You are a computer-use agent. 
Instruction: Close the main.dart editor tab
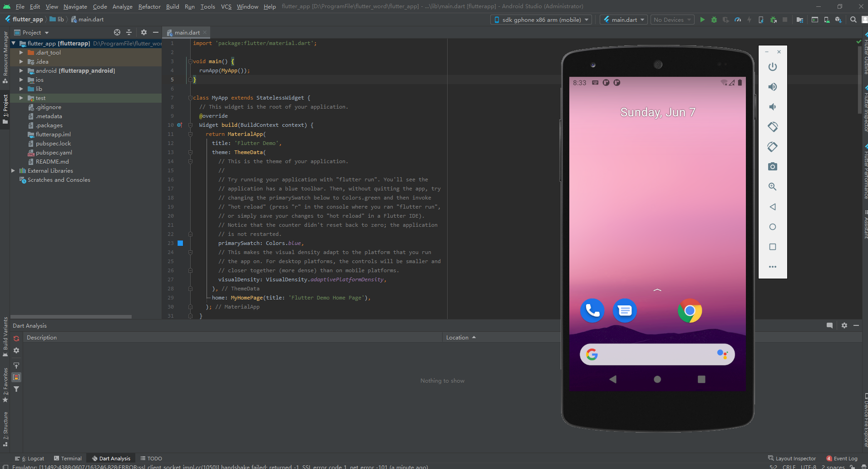[x=205, y=32]
